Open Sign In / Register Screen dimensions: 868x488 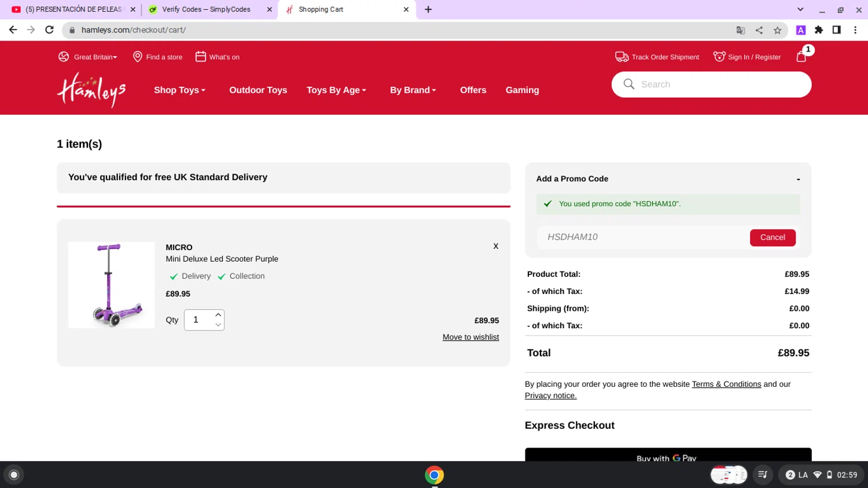747,57
